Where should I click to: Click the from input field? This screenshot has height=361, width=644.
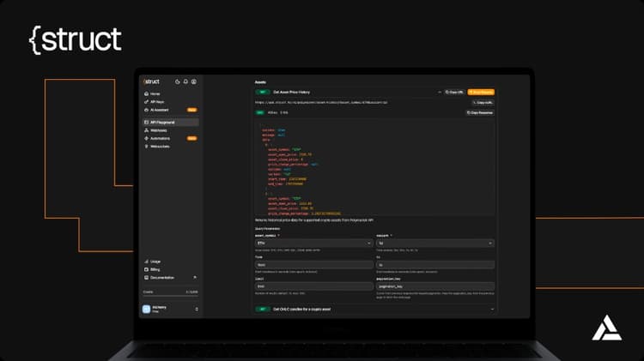[313, 265]
